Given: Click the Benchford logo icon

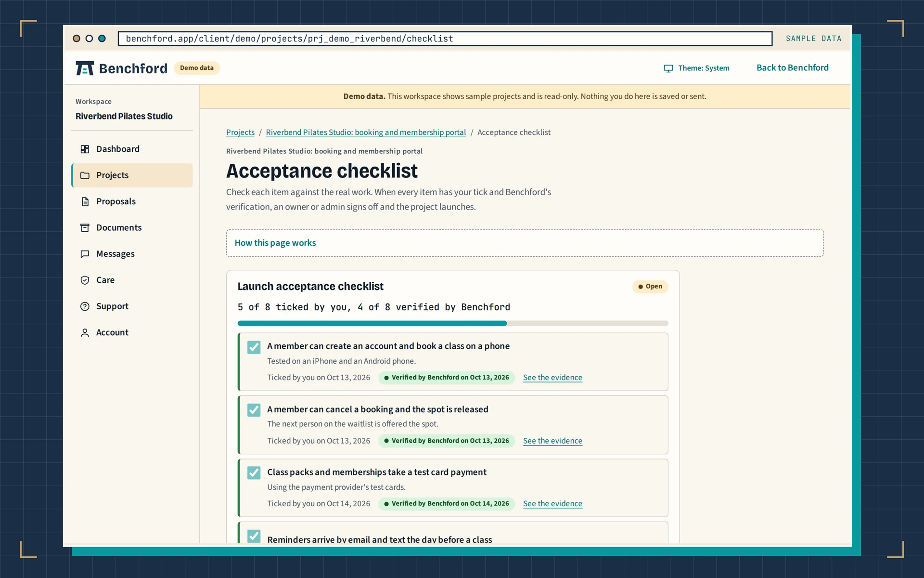Looking at the screenshot, I should pos(85,68).
